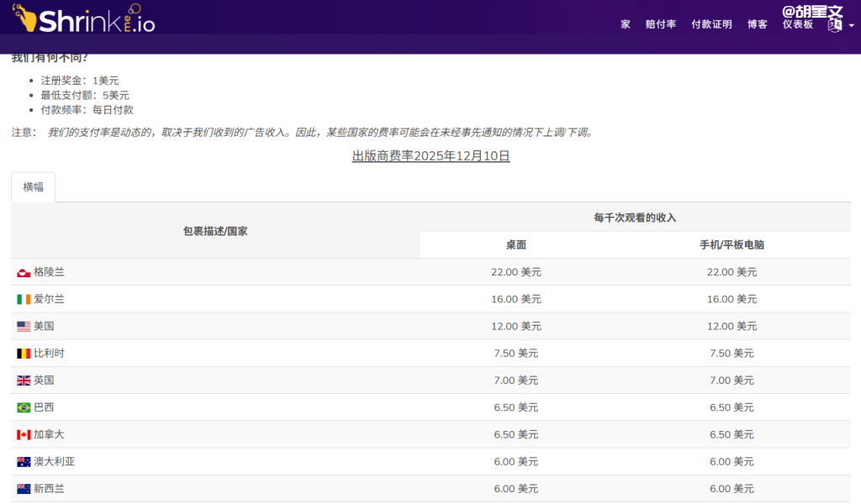Open the 仪表板 dashboard
861x504 pixels.
tap(796, 24)
